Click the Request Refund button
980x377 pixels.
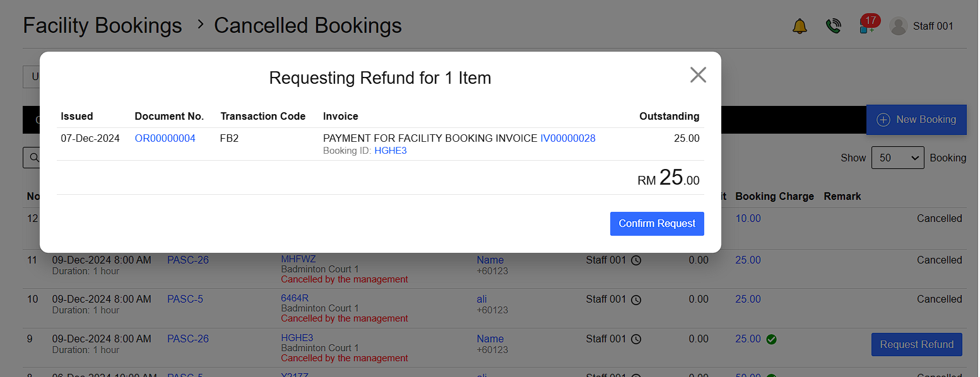[916, 345]
